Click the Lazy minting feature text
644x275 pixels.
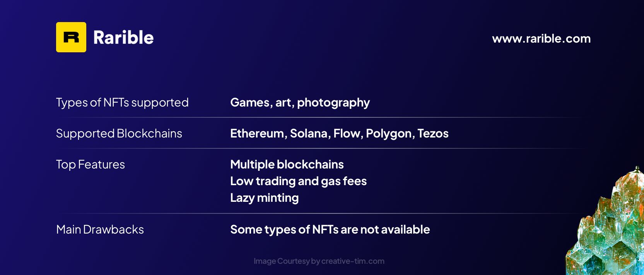click(264, 198)
